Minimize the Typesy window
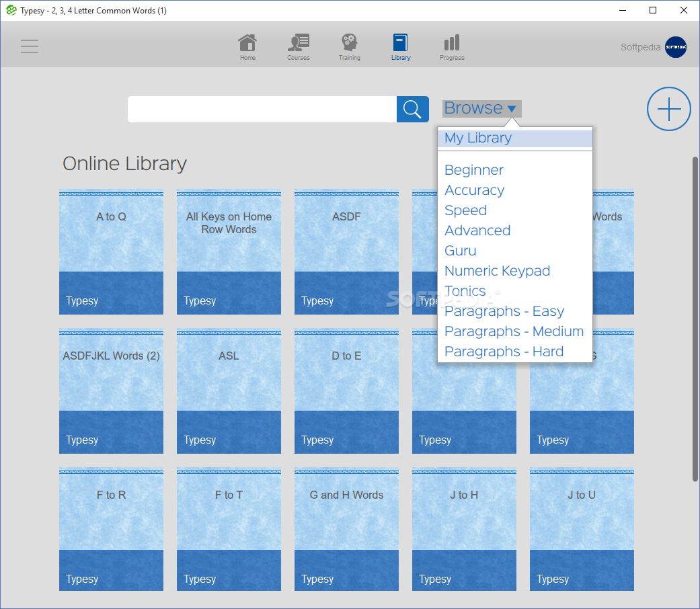The height and width of the screenshot is (609, 700). click(x=623, y=10)
